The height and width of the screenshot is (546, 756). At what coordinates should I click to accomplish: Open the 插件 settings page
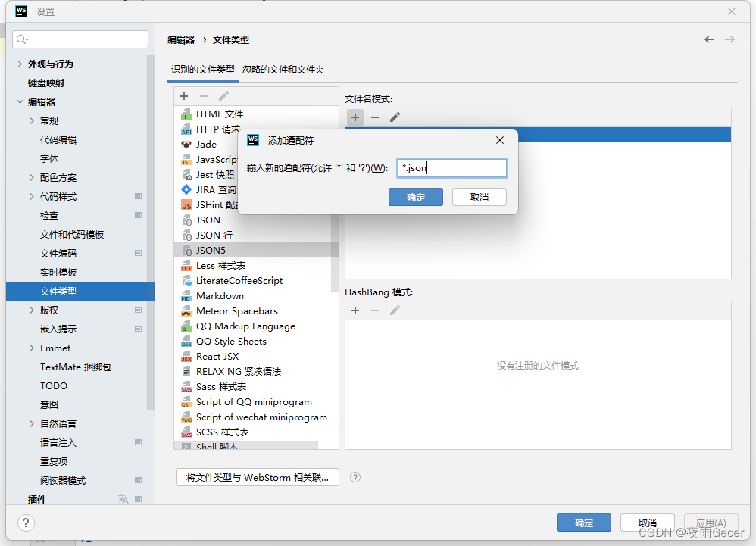point(37,499)
